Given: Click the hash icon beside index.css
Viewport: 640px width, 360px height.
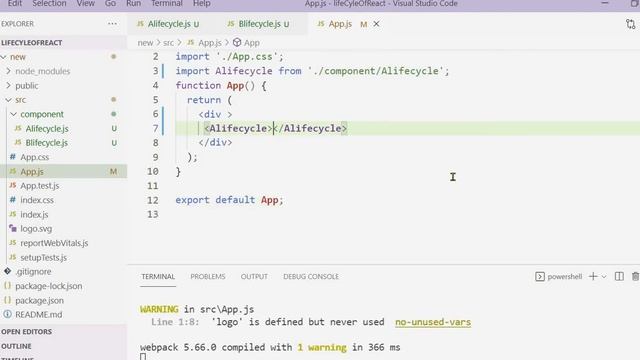Looking at the screenshot, I should pyautogui.click(x=13, y=200).
